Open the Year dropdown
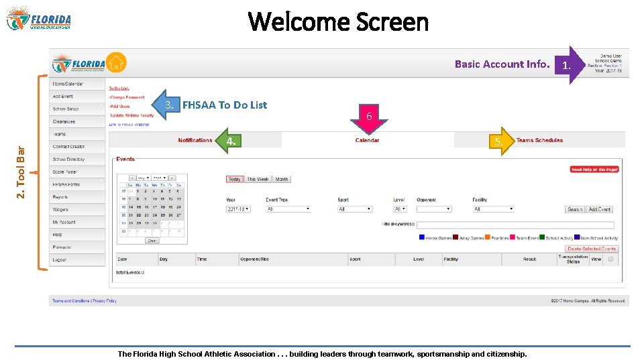Viewport: 644px width, 362px height. (238, 209)
